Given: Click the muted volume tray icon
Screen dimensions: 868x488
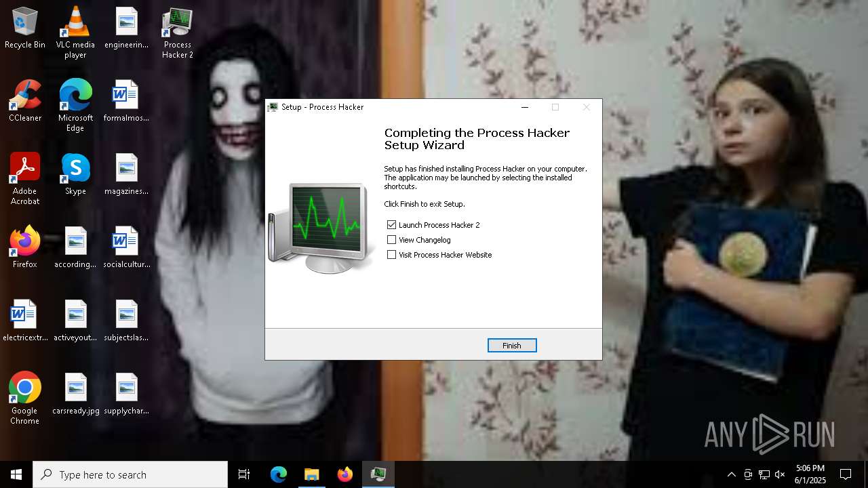Looking at the screenshot, I should tap(780, 474).
